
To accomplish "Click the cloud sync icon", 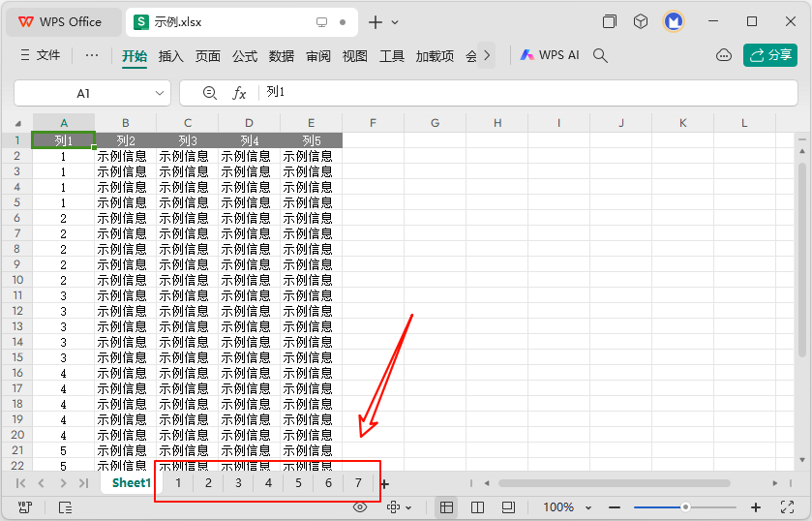I will click(x=723, y=56).
